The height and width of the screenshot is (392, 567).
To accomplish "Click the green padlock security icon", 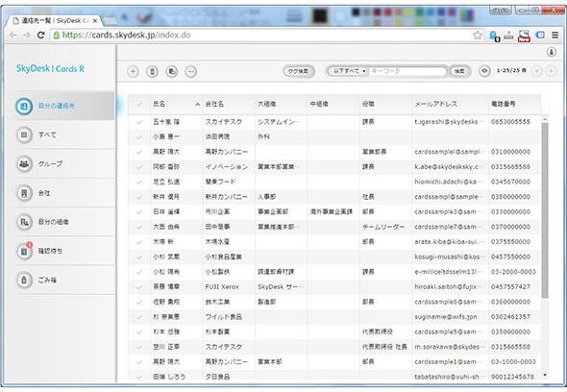I will 57,36.
